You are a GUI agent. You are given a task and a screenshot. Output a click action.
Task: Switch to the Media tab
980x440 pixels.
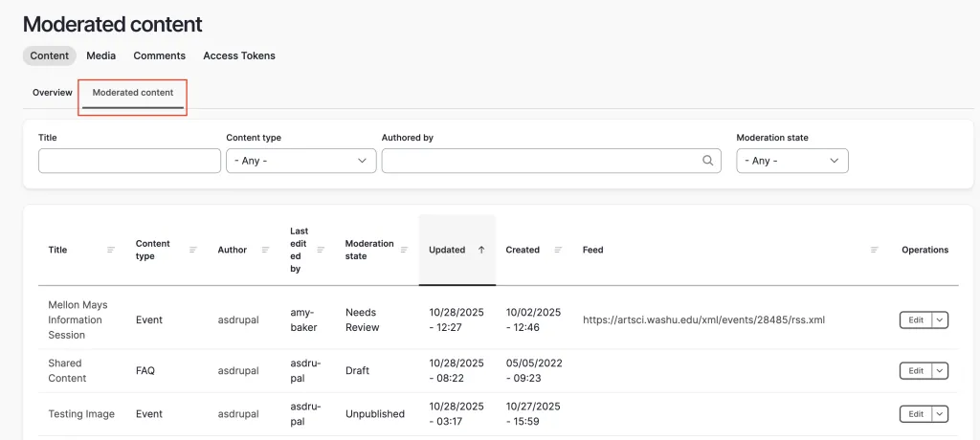click(x=100, y=55)
